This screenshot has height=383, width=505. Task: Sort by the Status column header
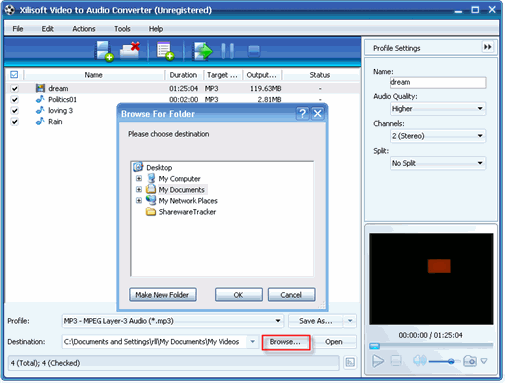[x=320, y=75]
